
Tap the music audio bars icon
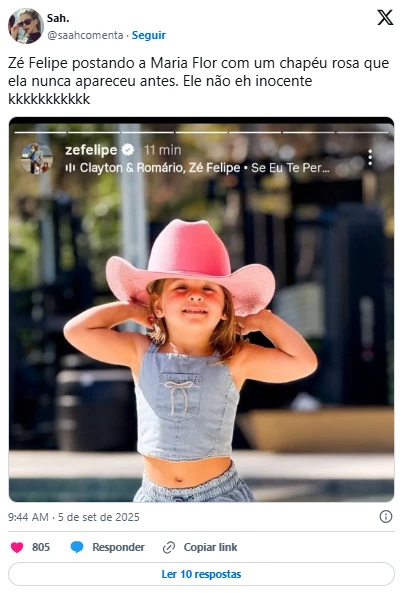coord(70,168)
